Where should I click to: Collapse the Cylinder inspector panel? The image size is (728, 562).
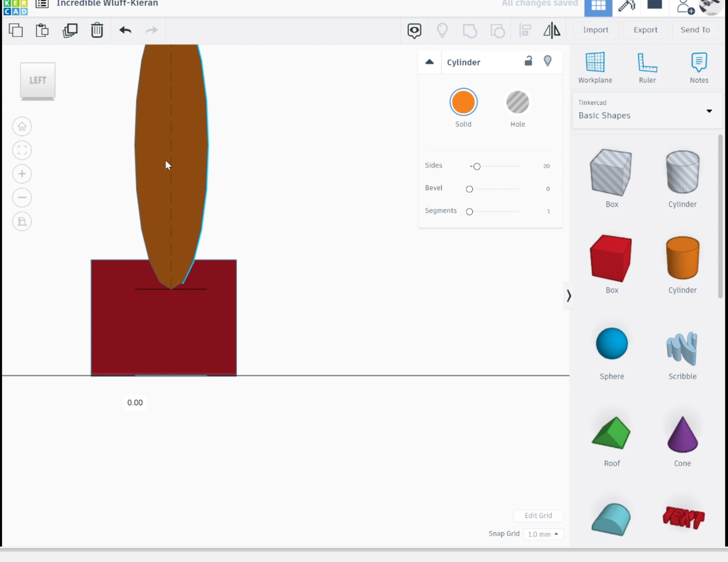click(x=429, y=62)
